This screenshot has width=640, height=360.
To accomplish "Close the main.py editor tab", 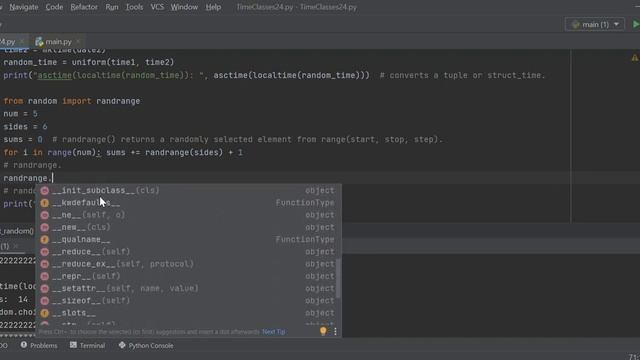I will click(78, 42).
